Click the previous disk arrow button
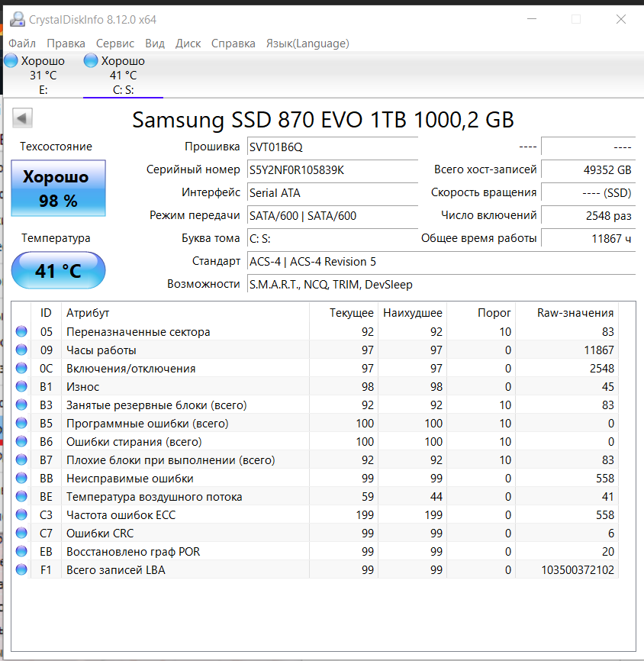The height and width of the screenshot is (661, 644). (22, 118)
